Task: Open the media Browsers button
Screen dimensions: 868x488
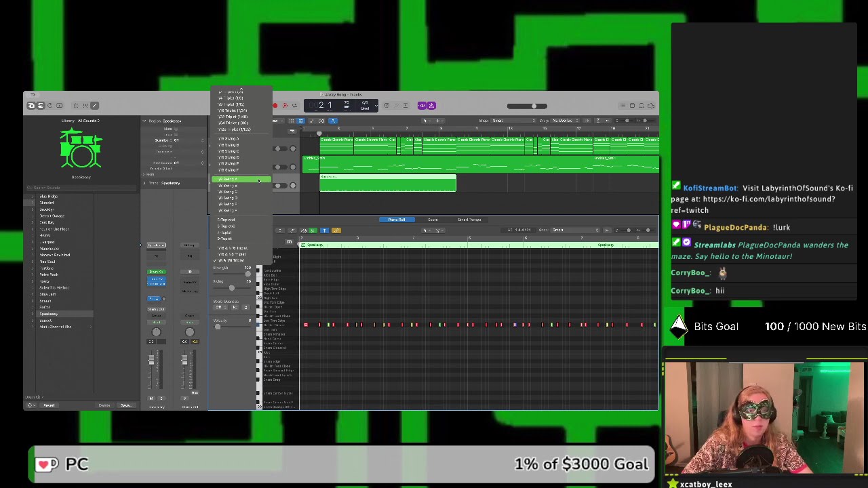Action: coord(651,105)
